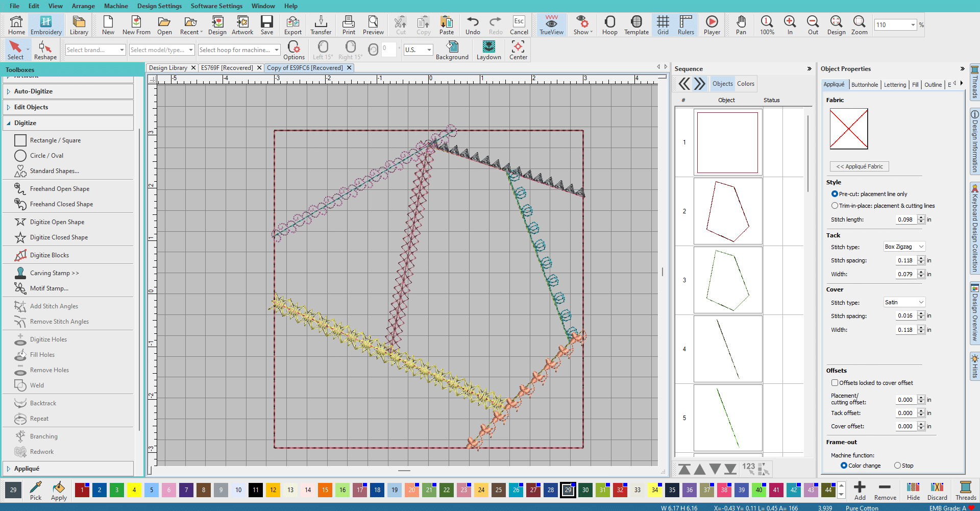Open the Motif Stamp tool

point(48,288)
